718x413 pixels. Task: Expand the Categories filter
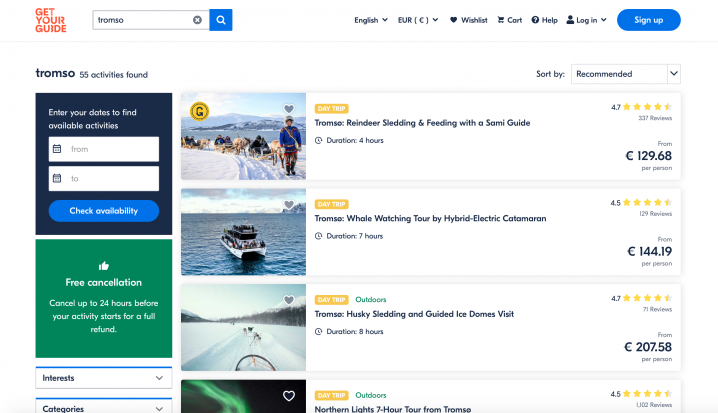point(104,407)
